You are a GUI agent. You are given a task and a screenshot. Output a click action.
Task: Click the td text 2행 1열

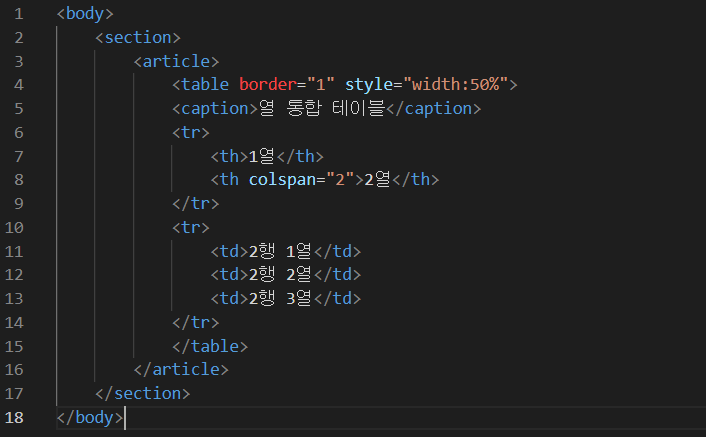click(280, 252)
